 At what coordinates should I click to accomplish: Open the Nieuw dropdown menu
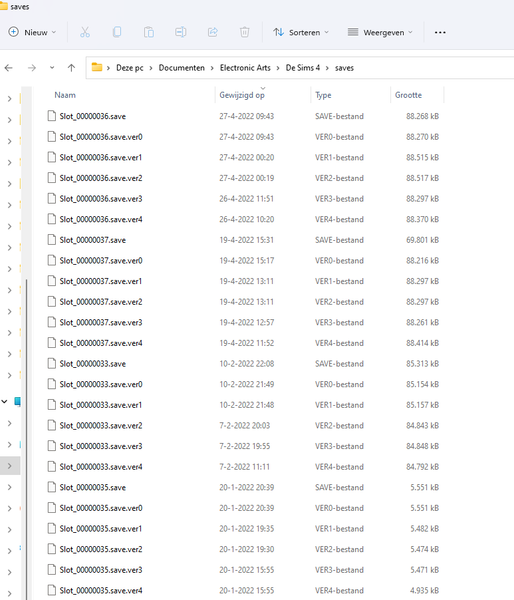(x=32, y=32)
